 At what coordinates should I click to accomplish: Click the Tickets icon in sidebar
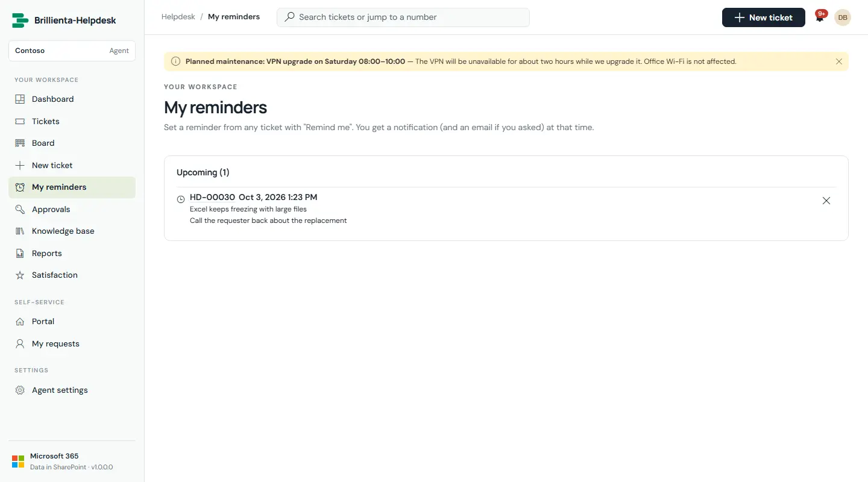20,121
